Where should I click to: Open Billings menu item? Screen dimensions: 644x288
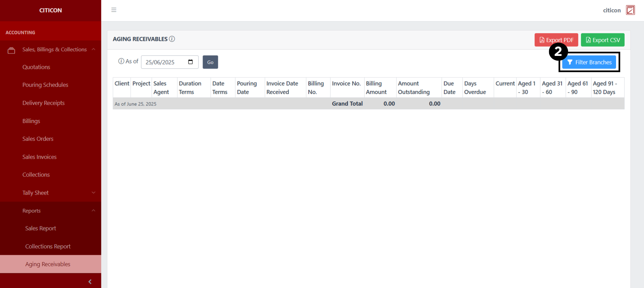tap(31, 121)
